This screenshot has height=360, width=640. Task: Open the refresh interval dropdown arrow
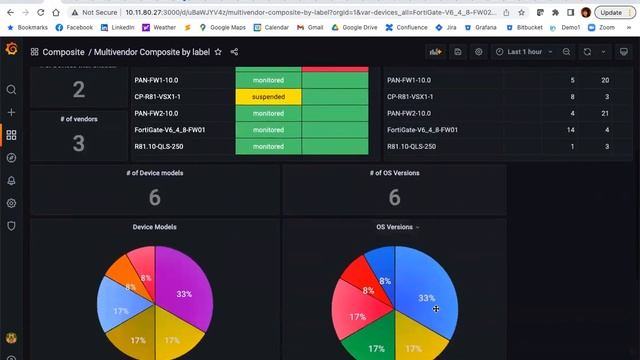click(603, 52)
